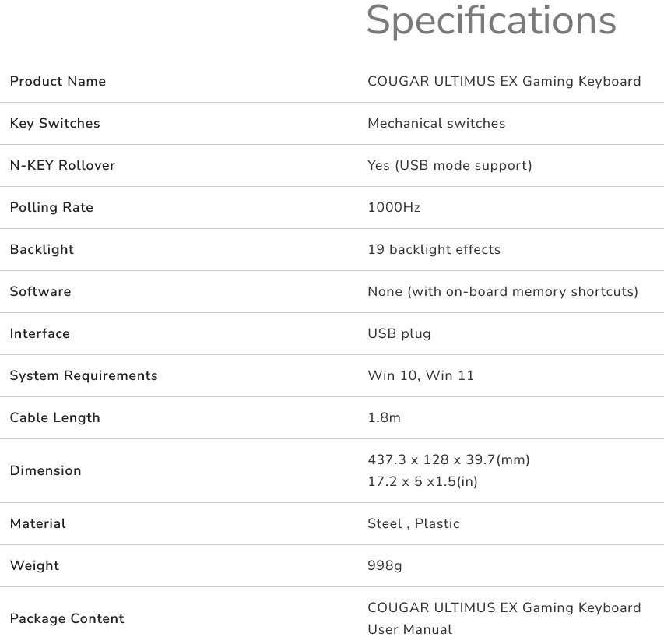664x644 pixels.
Task: Select the USB plug value
Action: (x=399, y=333)
